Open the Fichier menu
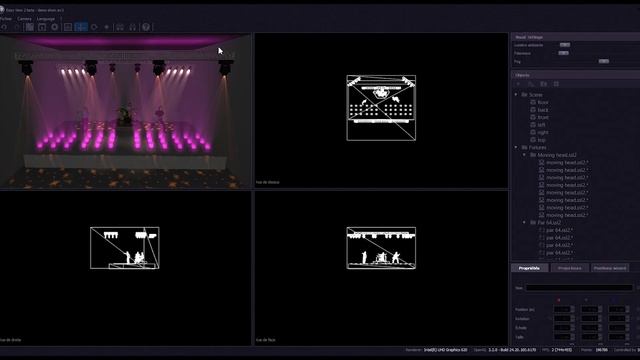This screenshot has width=640, height=360. coord(6,19)
